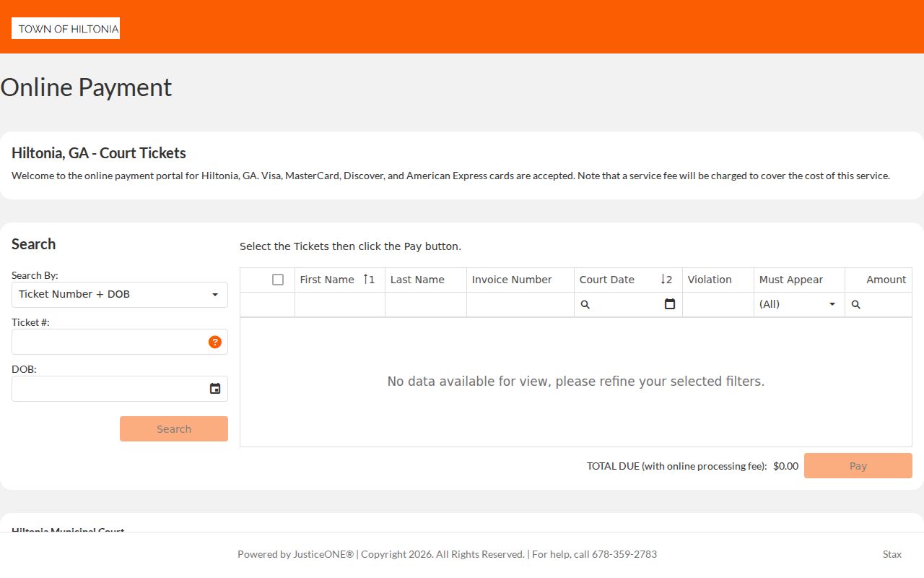Open the DOB calendar picker icon

point(215,389)
